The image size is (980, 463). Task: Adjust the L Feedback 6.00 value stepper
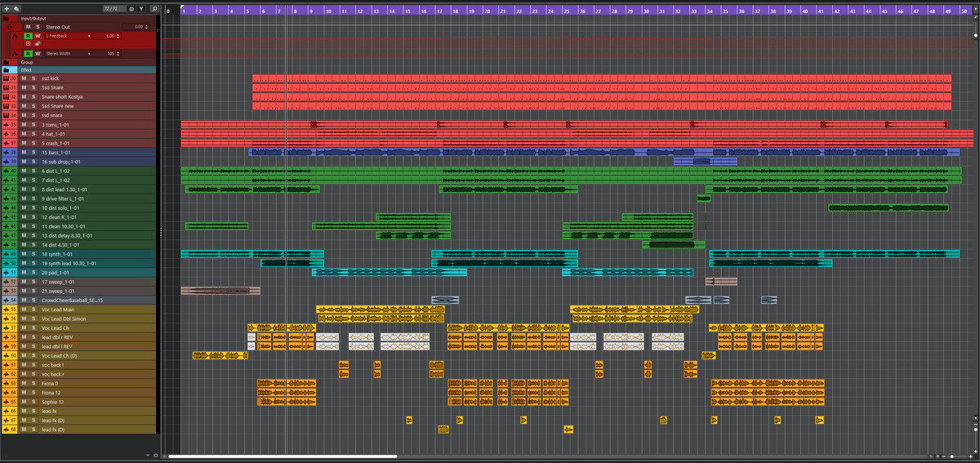[118, 36]
